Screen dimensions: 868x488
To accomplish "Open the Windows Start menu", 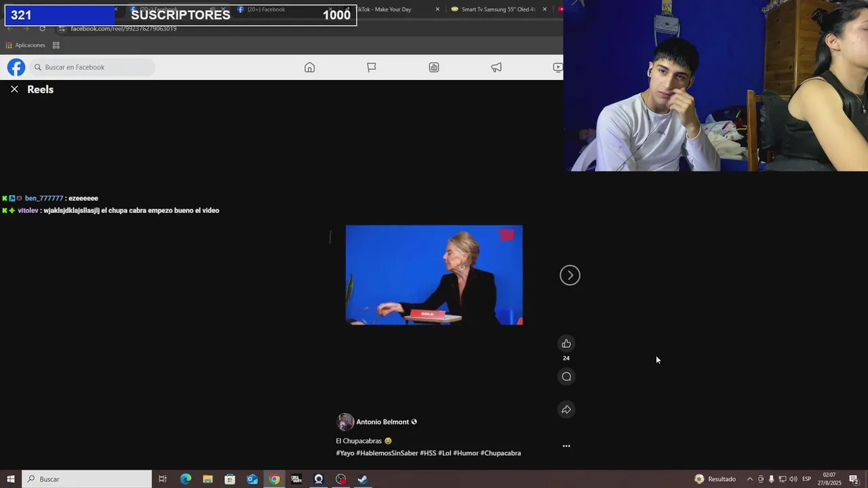I will (x=11, y=479).
